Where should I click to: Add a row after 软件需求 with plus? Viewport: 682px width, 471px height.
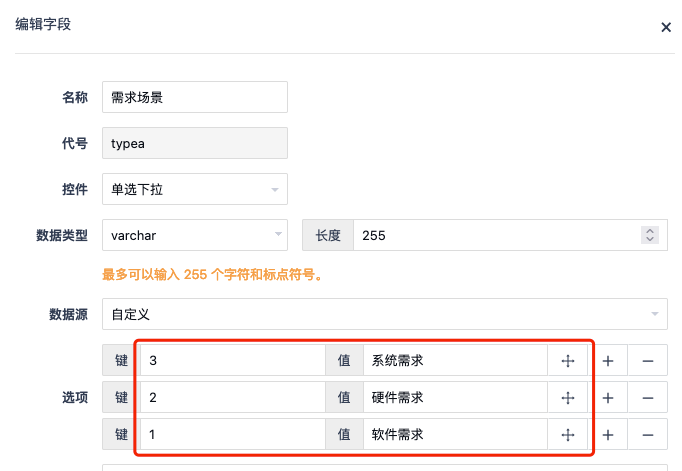608,434
